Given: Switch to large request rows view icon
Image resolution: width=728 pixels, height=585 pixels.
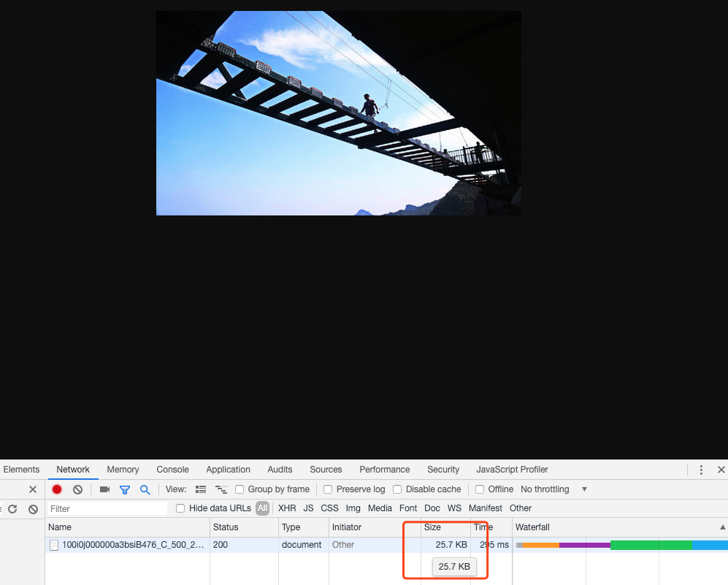Looking at the screenshot, I should 201,489.
